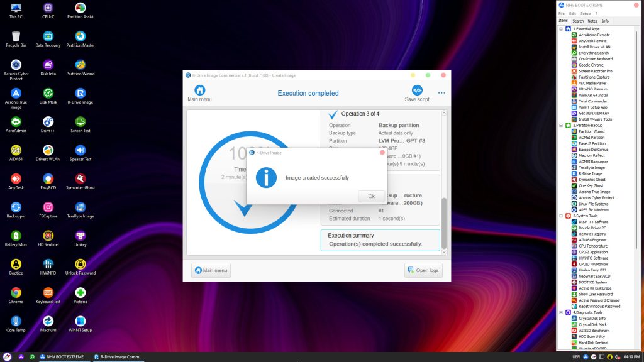The width and height of the screenshot is (644, 362).
Task: Switch to the Notes tab
Action: (592, 21)
